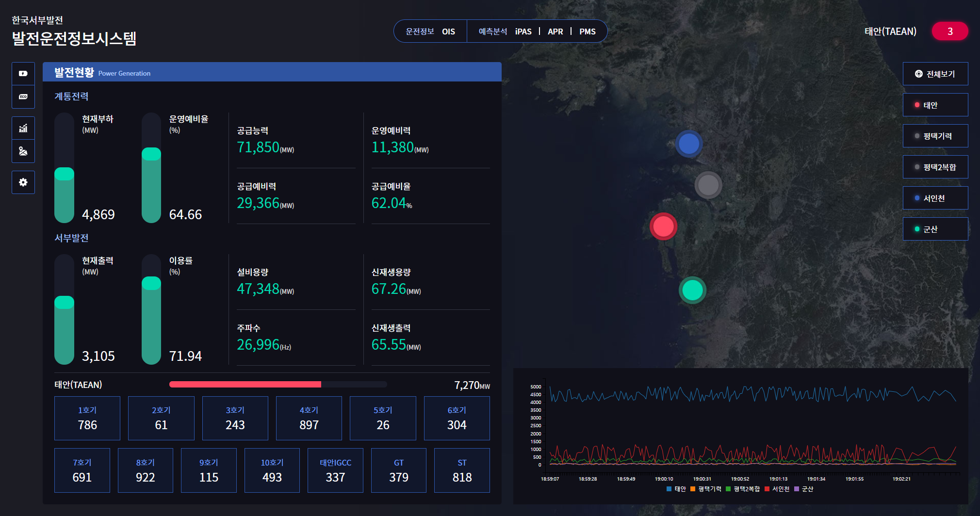The width and height of the screenshot is (980, 516).
Task: Select unit tile GT 379
Action: click(x=399, y=470)
